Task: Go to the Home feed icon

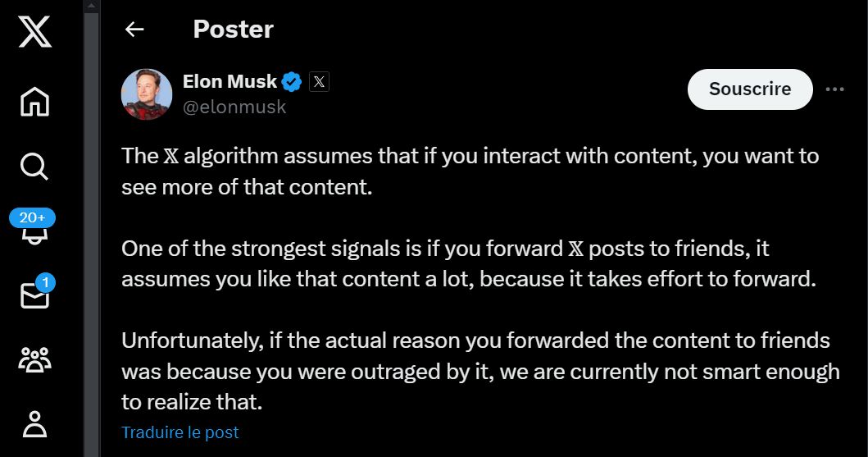Action: [35, 102]
